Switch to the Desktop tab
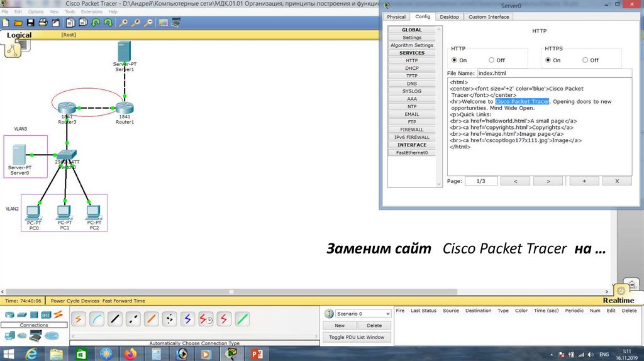 point(449,17)
